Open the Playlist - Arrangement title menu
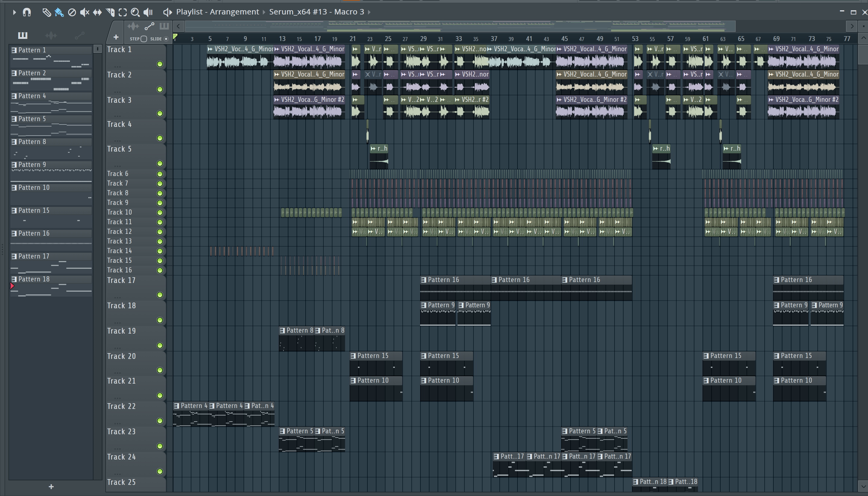 click(217, 12)
